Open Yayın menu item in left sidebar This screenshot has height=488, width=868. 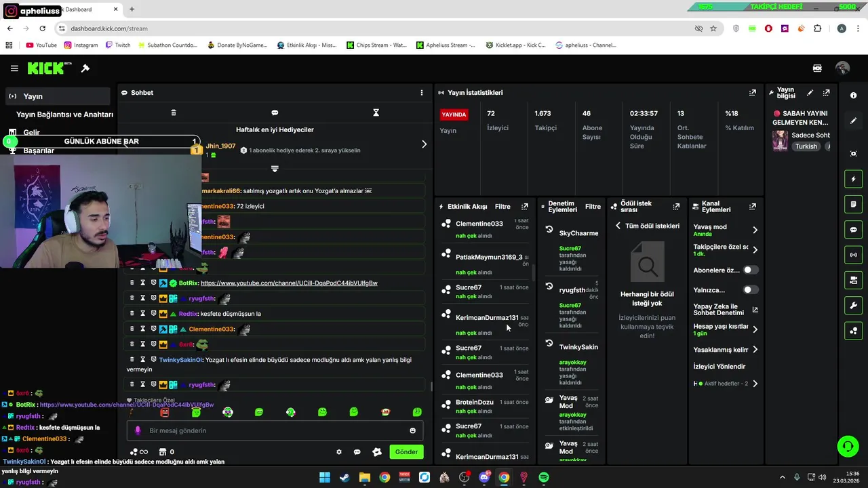pyautogui.click(x=57, y=96)
